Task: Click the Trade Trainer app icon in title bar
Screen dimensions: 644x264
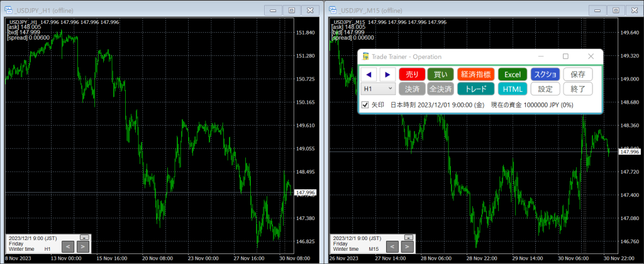Action: (365, 57)
